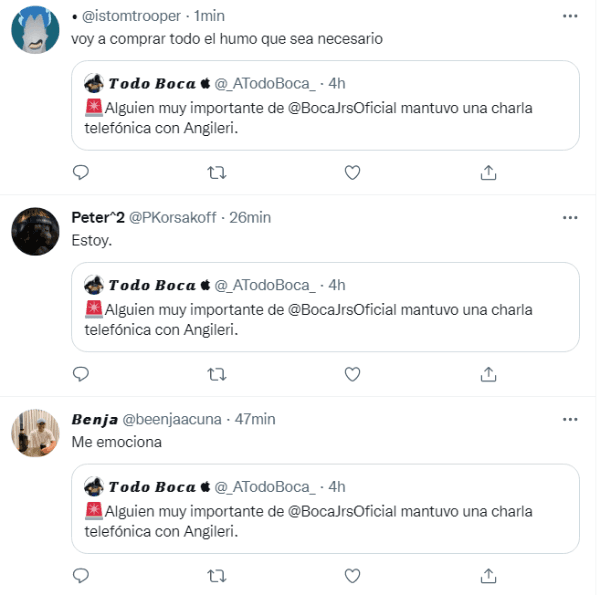Open the @PKorsakoff profile handle
This screenshot has height=595, width=600.
click(171, 218)
